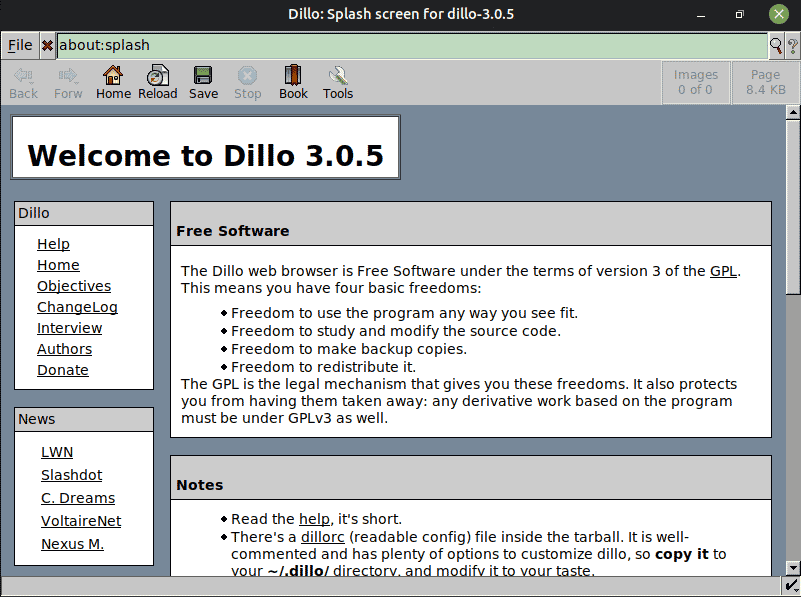Click the question mark help icon
Screen dimensions: 801x597
(x=792, y=45)
